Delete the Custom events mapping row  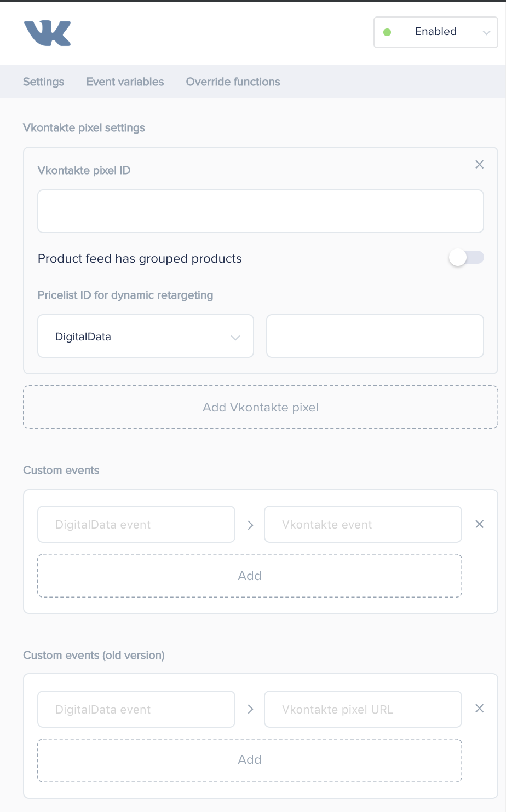pyautogui.click(x=479, y=524)
